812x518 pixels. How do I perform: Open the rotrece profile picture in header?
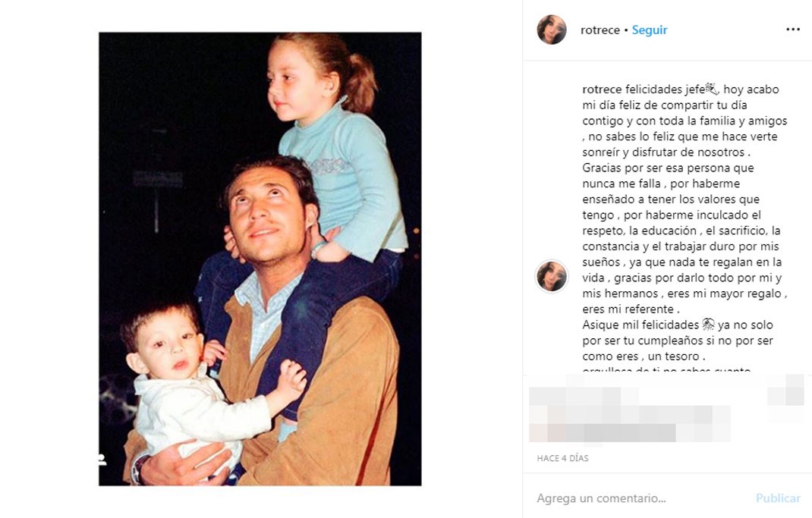(x=552, y=30)
